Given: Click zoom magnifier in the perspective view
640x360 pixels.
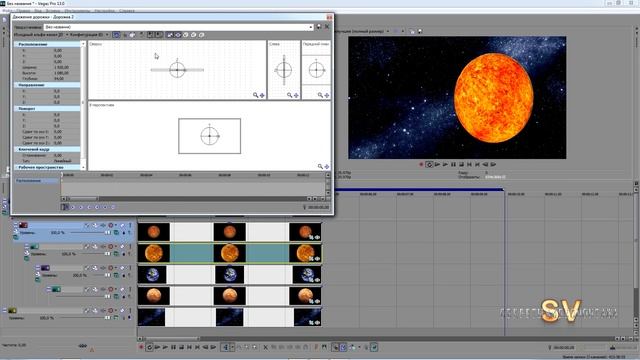Looking at the screenshot, I should 320,167.
